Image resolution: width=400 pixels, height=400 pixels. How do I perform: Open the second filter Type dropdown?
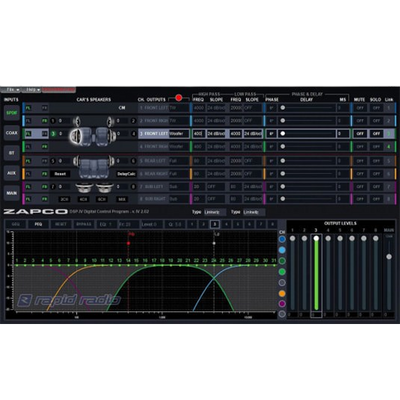click(x=254, y=212)
